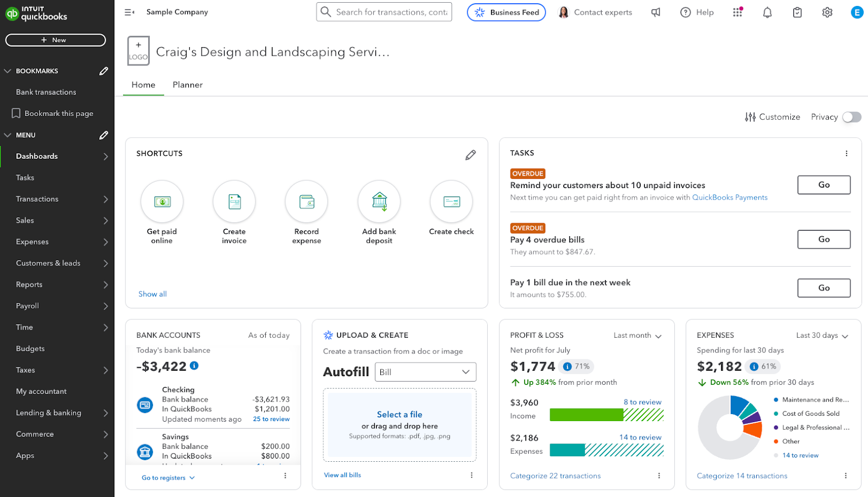868x497 pixels.
Task: Click the Business Feed button
Action: [506, 12]
